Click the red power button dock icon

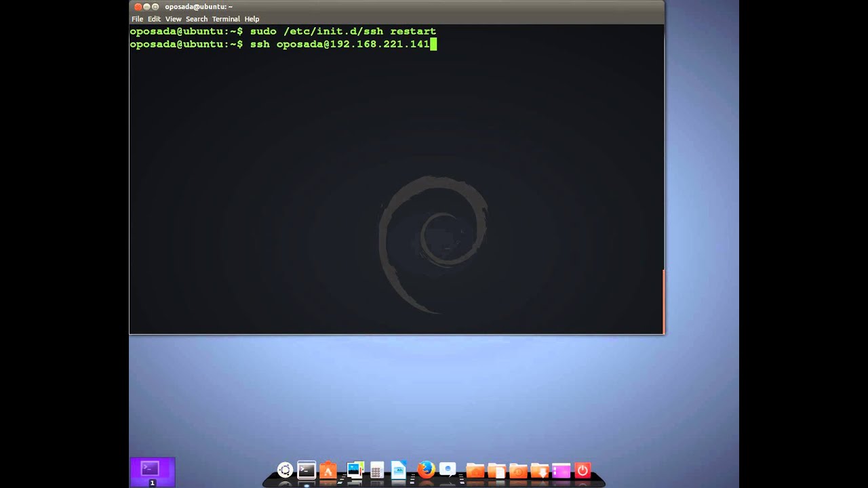point(583,470)
